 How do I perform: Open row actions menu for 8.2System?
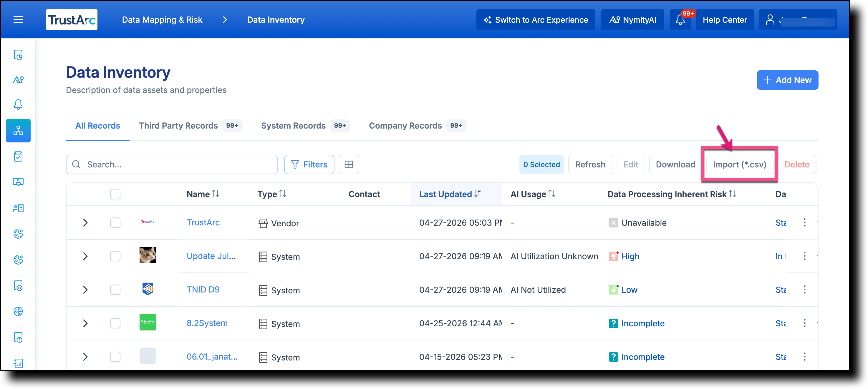(805, 323)
